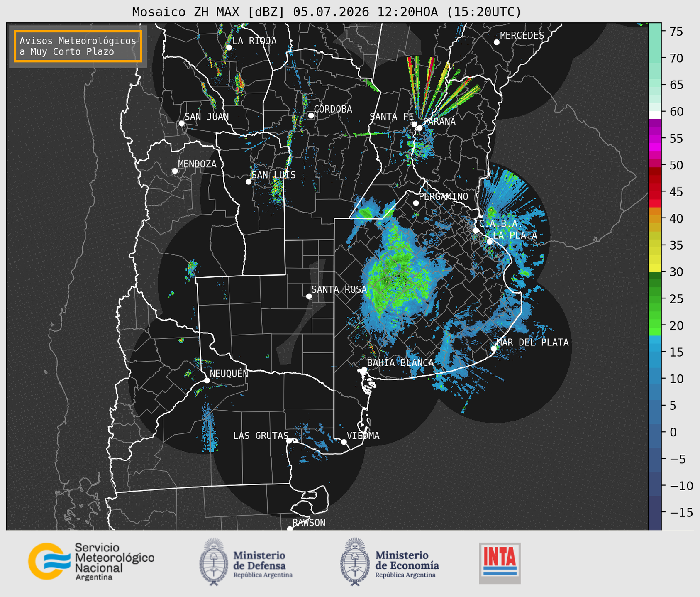Click the Avisos Meteorológicos a Muy Corto Plazo box

click(78, 46)
